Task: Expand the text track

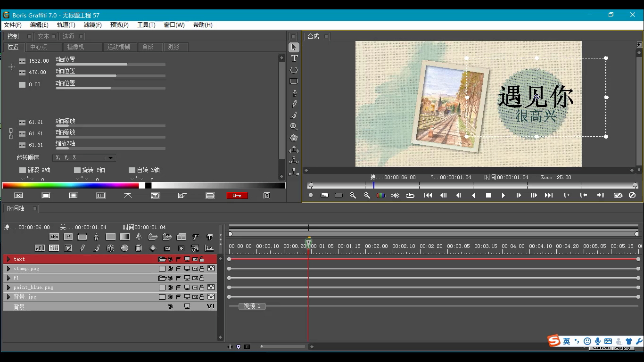Action: (x=8, y=259)
